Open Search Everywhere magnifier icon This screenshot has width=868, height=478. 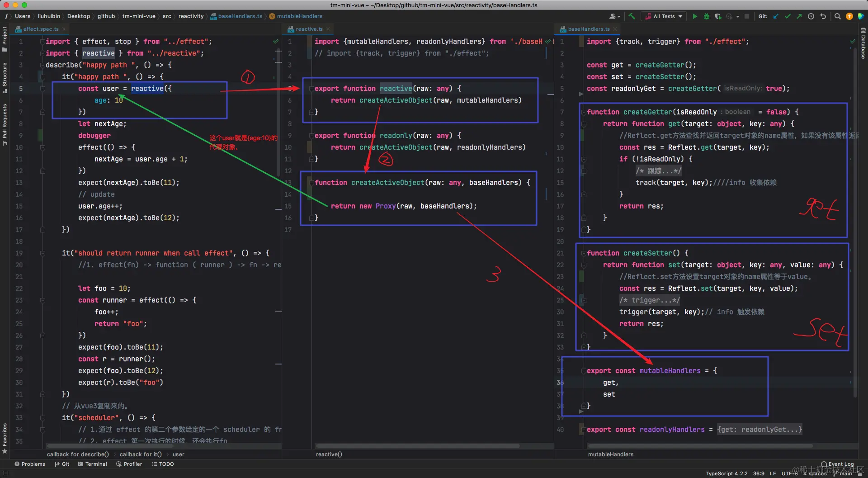[x=837, y=16]
